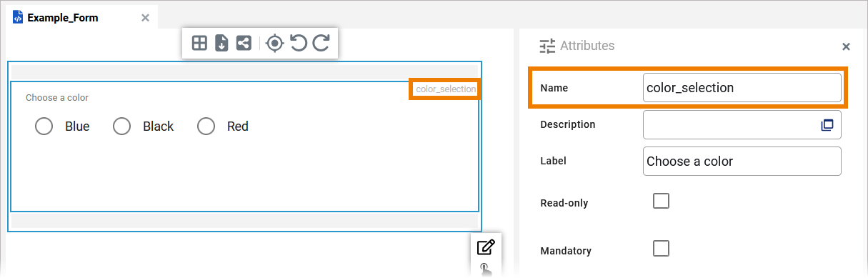
Task: Click the Label input field
Action: click(x=742, y=162)
